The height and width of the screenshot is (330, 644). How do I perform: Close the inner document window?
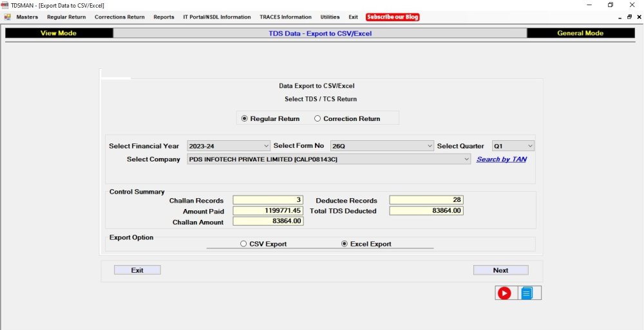[639, 17]
